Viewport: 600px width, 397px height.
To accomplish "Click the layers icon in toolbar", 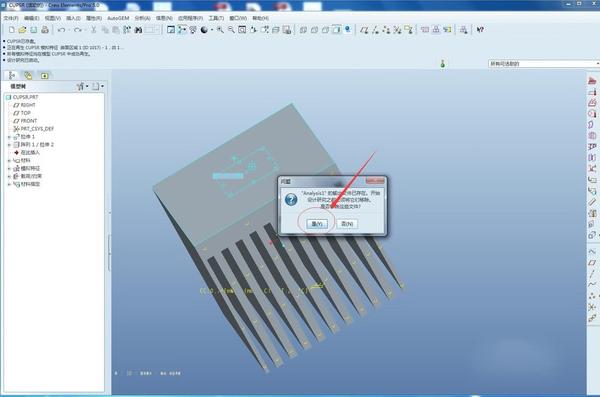I will tap(276, 29).
